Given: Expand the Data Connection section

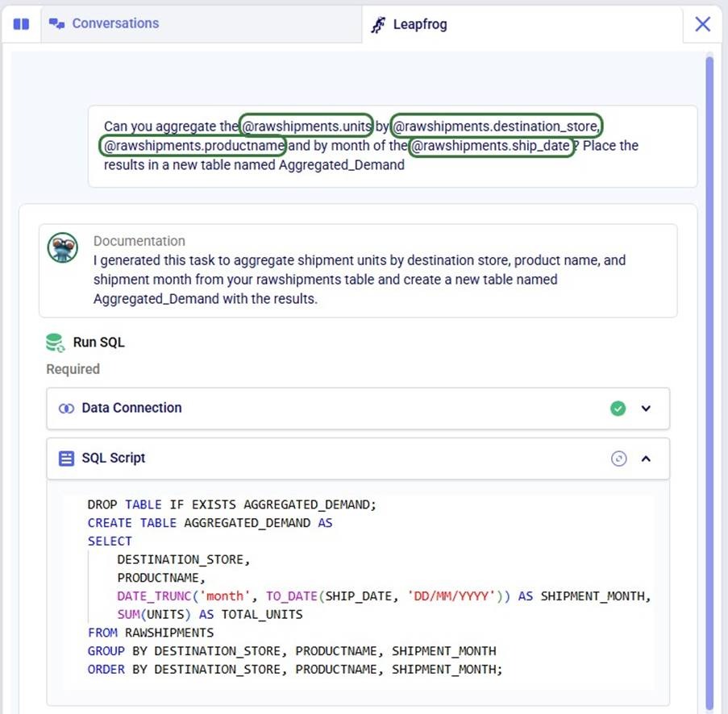Looking at the screenshot, I should pyautogui.click(x=646, y=408).
